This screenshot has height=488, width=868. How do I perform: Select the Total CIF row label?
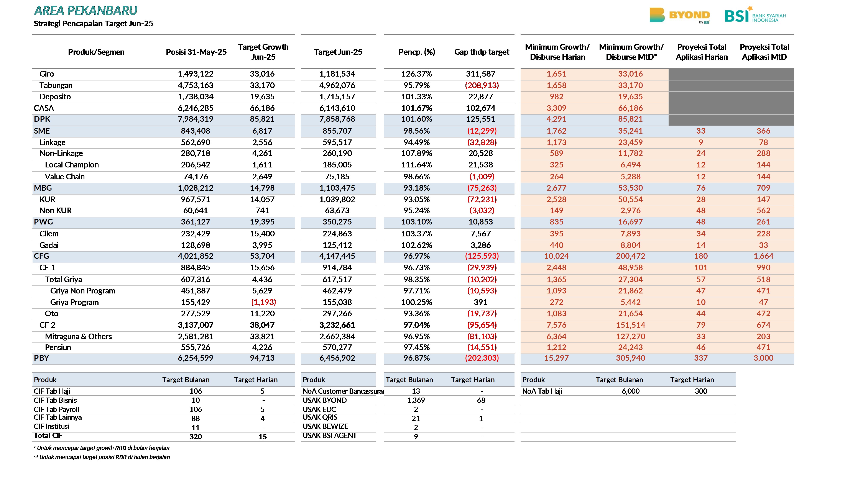(x=48, y=436)
